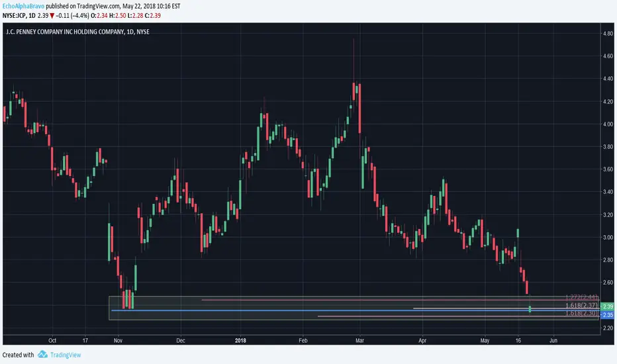Click the 4.40 price axis label

tap(608, 79)
